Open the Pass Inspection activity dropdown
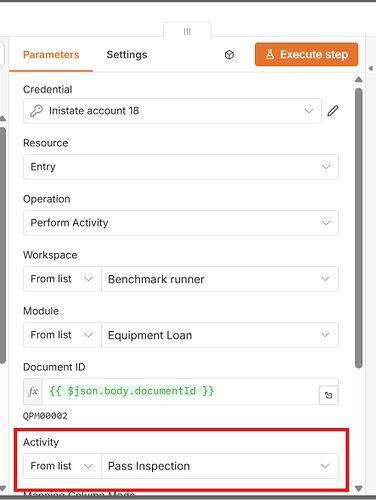376x500 pixels. pos(220,466)
